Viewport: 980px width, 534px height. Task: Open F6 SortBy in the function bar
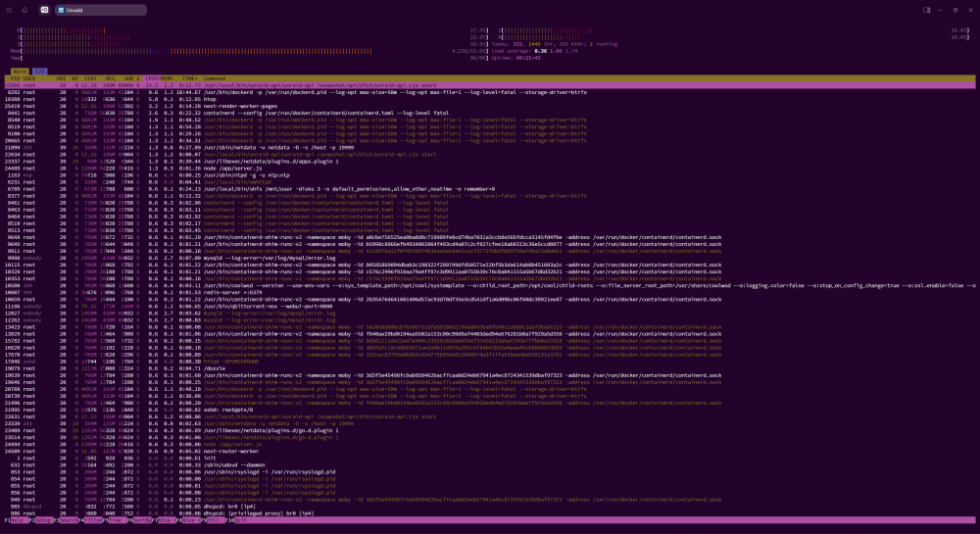click(x=139, y=520)
